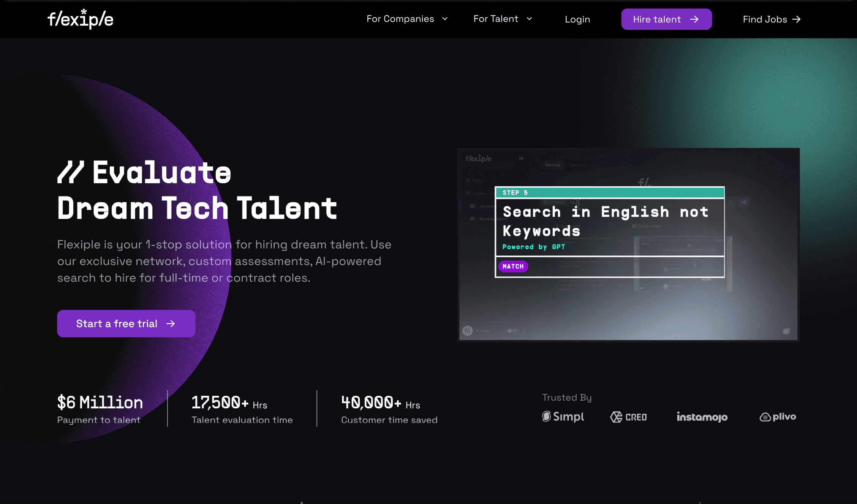Image resolution: width=857 pixels, height=504 pixels.
Task: Expand the For Companies dropdown chevron
Action: click(x=445, y=19)
